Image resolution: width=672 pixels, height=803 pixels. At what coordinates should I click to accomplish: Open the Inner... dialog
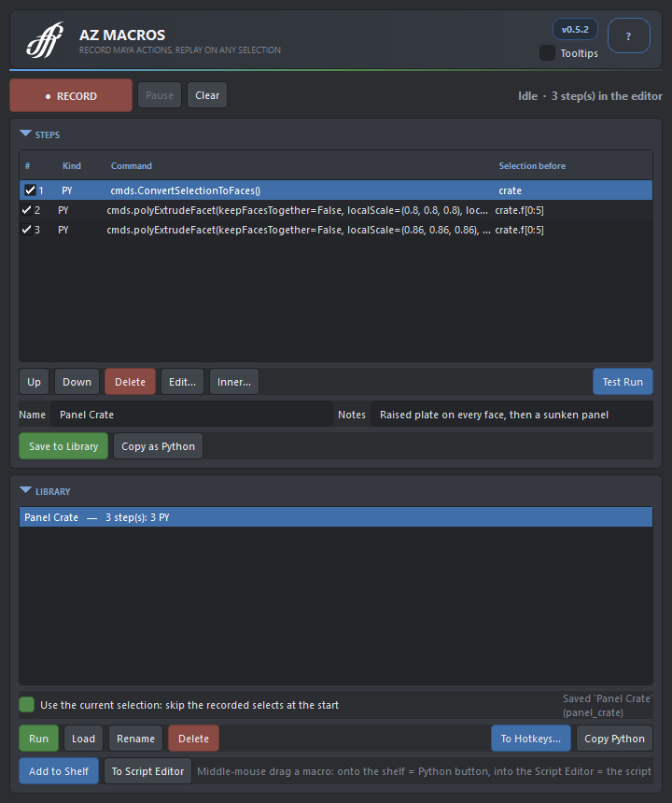234,382
